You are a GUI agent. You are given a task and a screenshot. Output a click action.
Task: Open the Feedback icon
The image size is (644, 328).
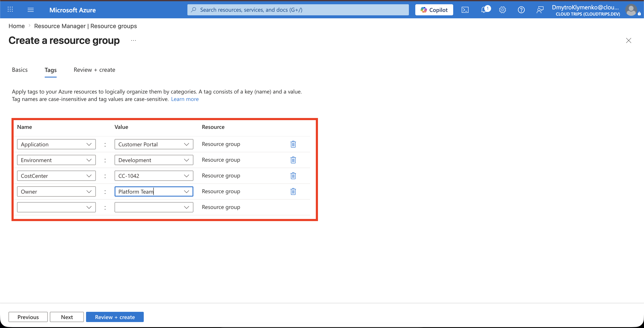tap(540, 10)
